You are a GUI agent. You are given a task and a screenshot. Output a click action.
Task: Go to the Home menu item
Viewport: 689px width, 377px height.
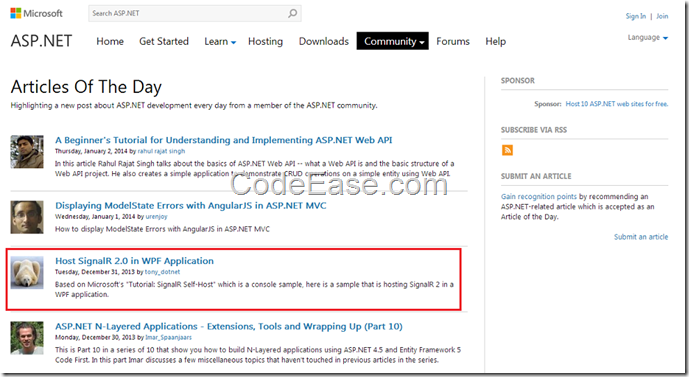click(110, 41)
